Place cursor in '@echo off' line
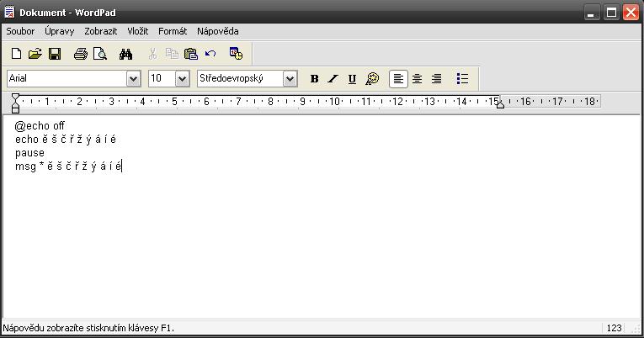The height and width of the screenshot is (338, 644). point(40,126)
